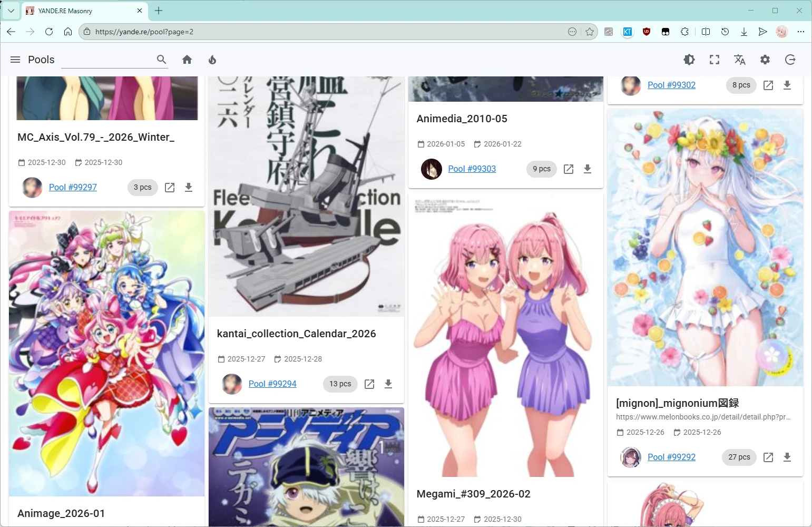The width and height of the screenshot is (812, 527).
Task: Download Pool #99292 via download icon
Action: click(x=787, y=457)
